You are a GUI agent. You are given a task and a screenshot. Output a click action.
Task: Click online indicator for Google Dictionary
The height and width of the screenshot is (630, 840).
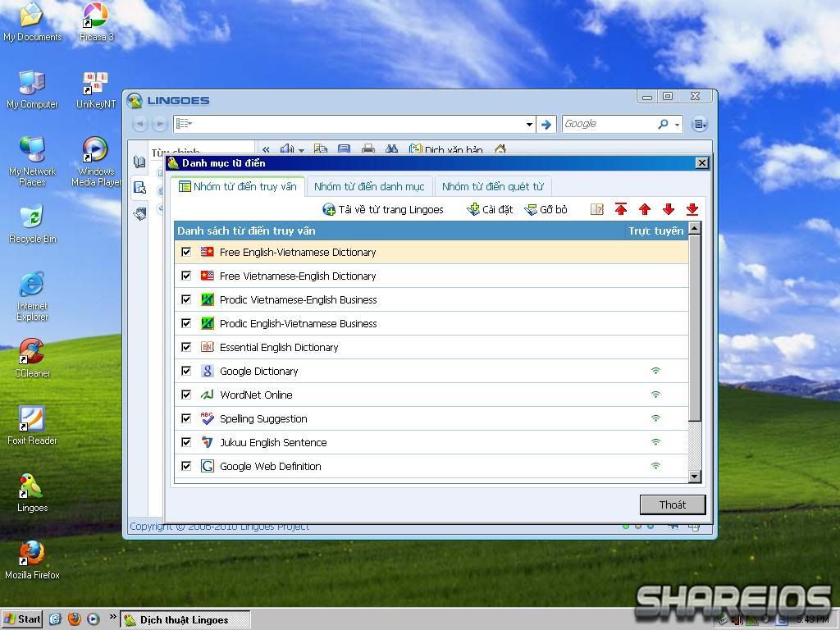pyautogui.click(x=655, y=371)
